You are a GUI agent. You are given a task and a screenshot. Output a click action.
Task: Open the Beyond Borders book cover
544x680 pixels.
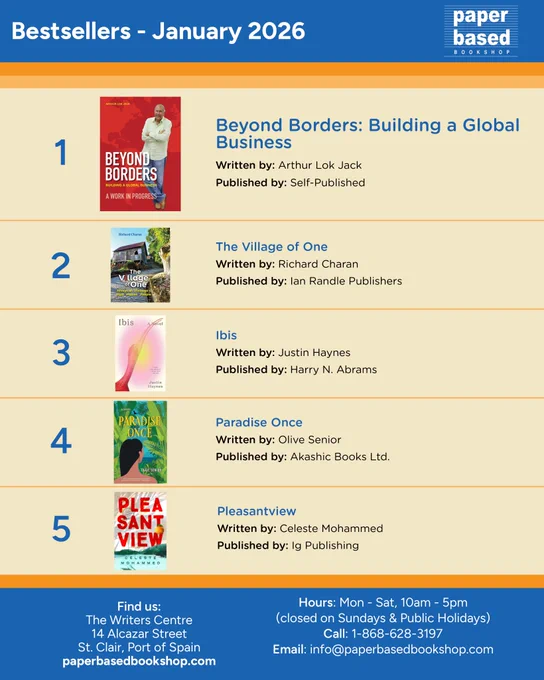140,154
